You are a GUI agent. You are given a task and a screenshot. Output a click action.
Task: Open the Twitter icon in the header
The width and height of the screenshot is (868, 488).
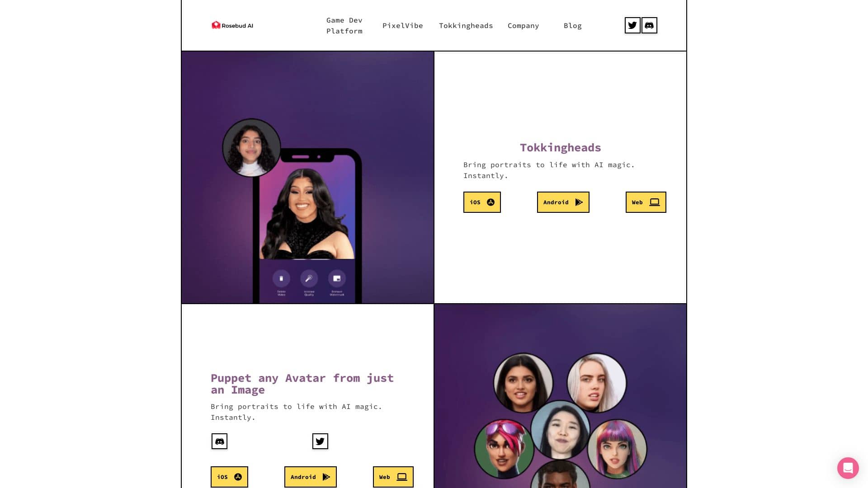point(632,25)
